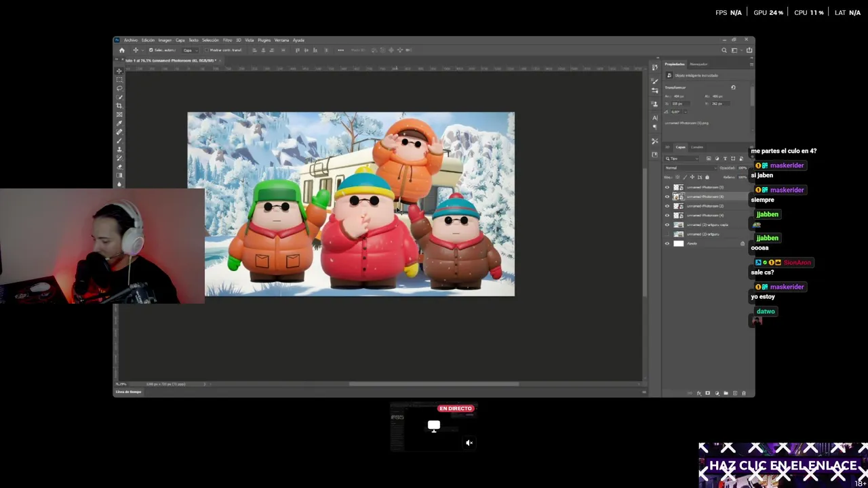Click the Share icon at top right
The width and height of the screenshot is (868, 488).
749,50
